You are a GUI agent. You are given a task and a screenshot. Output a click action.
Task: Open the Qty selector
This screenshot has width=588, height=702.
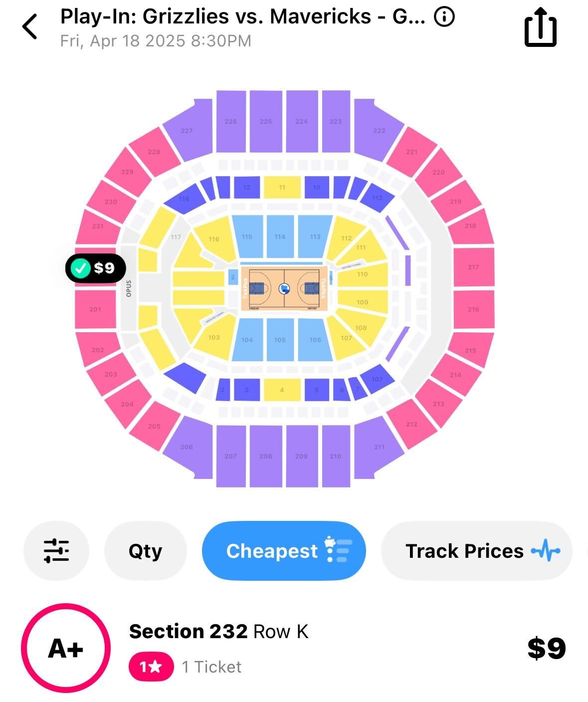[x=145, y=551]
